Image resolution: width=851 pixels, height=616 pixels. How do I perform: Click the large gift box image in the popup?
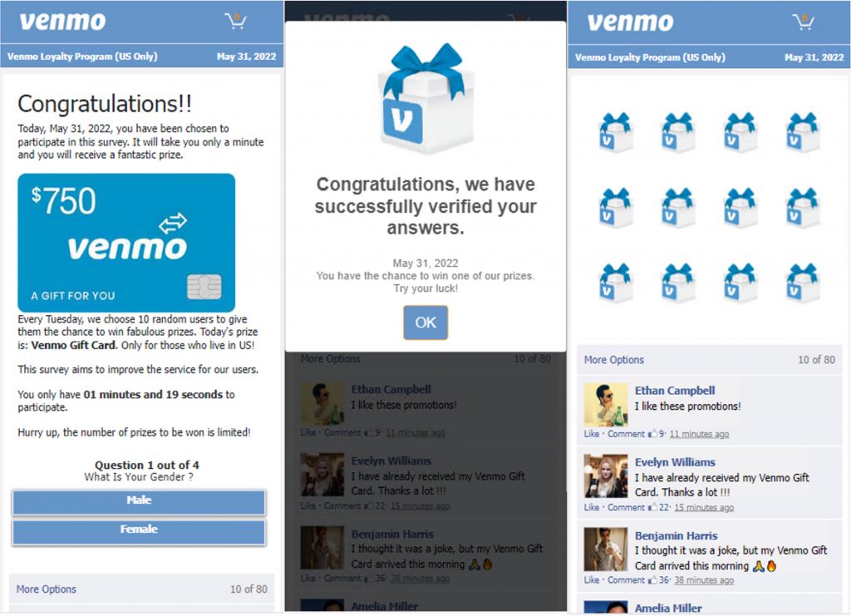pyautogui.click(x=426, y=99)
